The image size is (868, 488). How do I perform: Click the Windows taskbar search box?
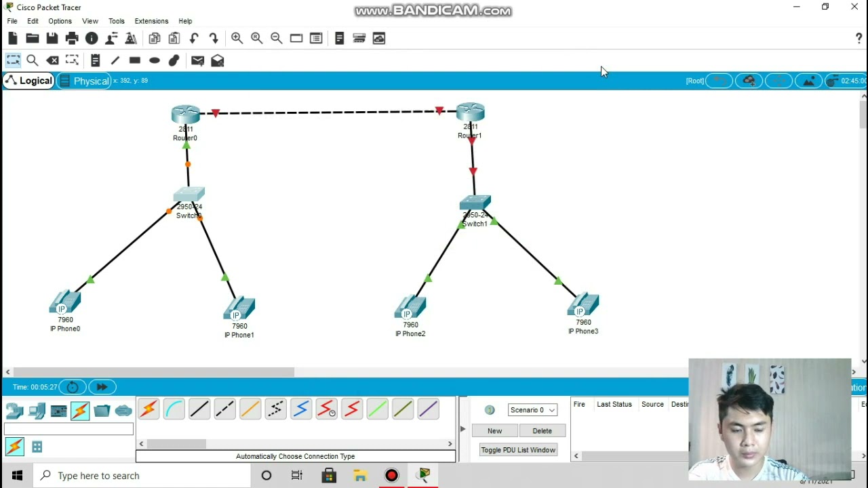142,475
